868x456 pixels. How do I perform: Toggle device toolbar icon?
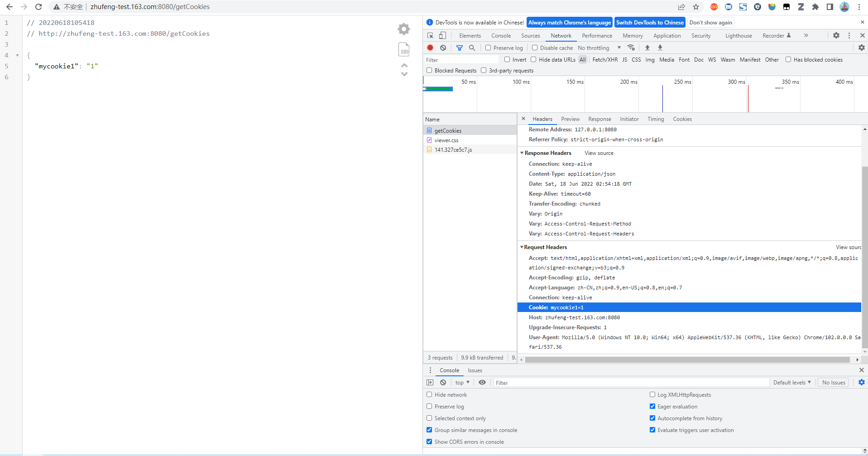442,35
